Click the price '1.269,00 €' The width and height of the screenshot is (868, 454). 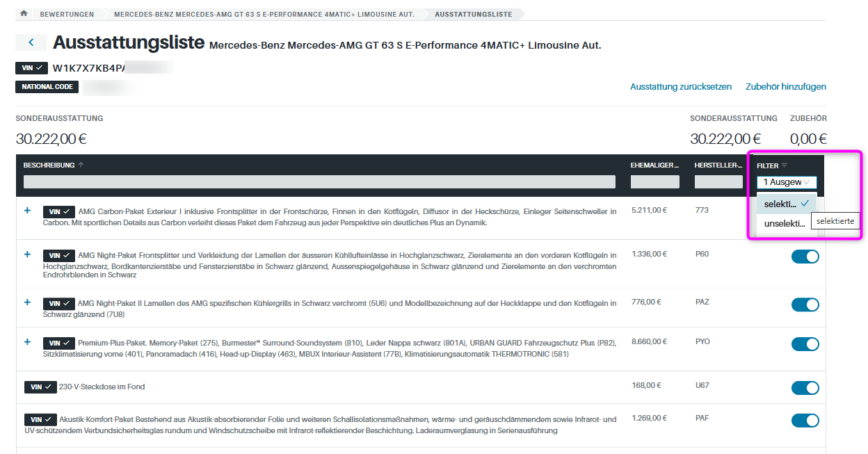click(x=650, y=418)
